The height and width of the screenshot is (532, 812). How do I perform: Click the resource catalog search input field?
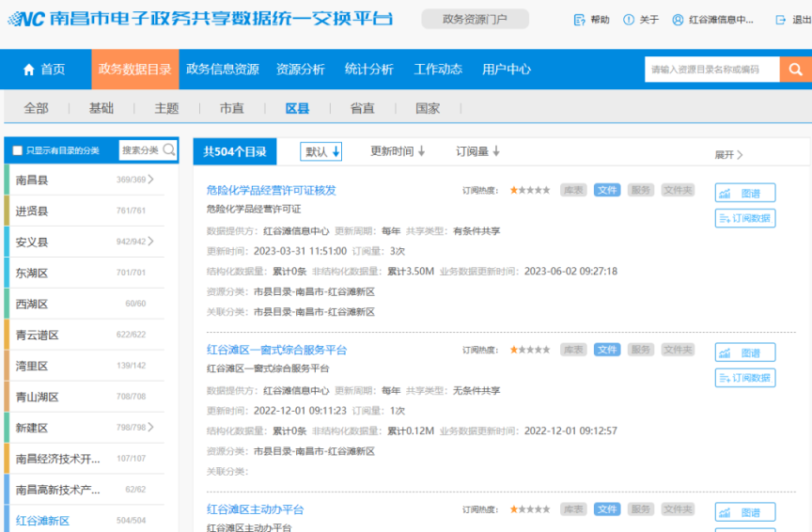pos(711,70)
